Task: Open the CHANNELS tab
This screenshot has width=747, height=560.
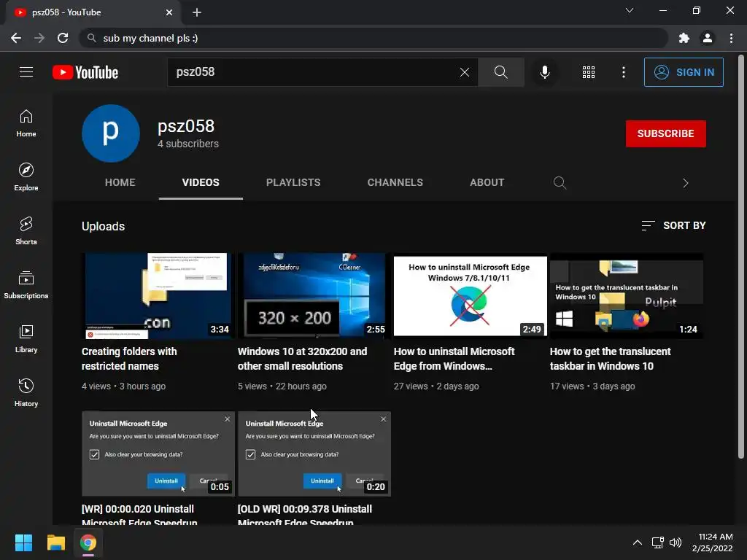Action: [x=395, y=182]
